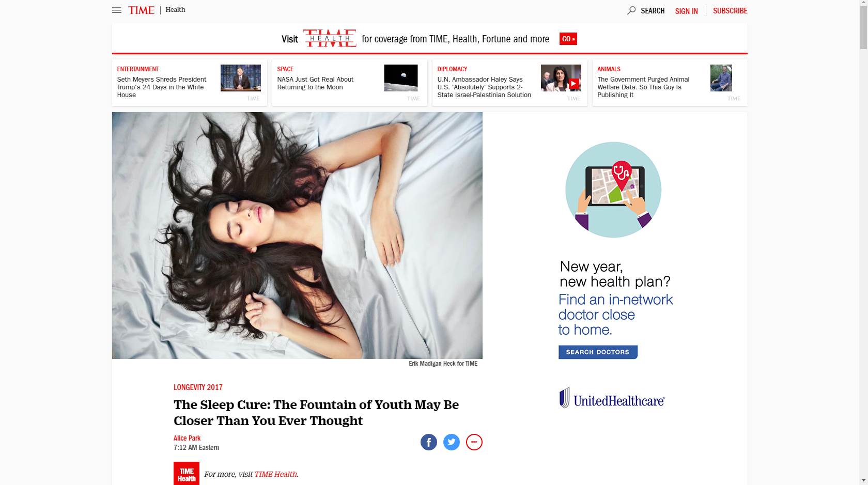Viewport: 868px width, 485px height.
Task: Follow the TIME Health text link
Action: [x=275, y=474]
